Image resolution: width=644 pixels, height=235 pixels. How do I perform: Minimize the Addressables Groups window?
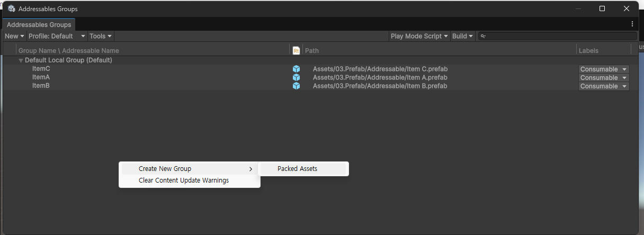[578, 8]
